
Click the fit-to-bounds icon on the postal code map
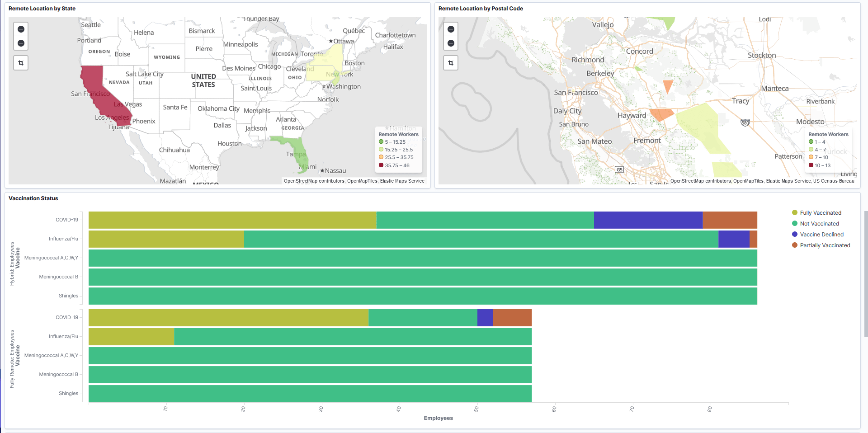click(451, 63)
